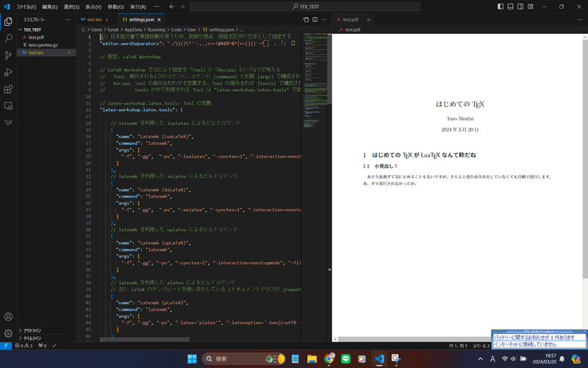Open more actions for the PDF editor group
The height and width of the screenshot is (368, 588).
click(580, 20)
